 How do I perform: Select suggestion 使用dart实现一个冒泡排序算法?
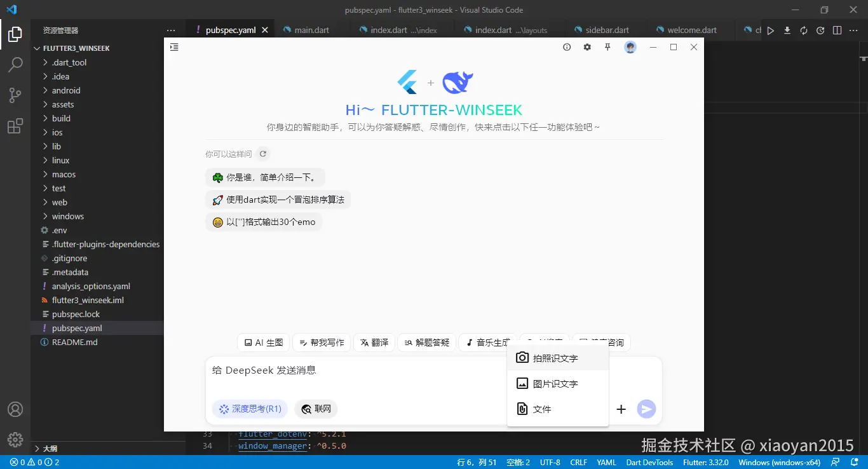[278, 200]
